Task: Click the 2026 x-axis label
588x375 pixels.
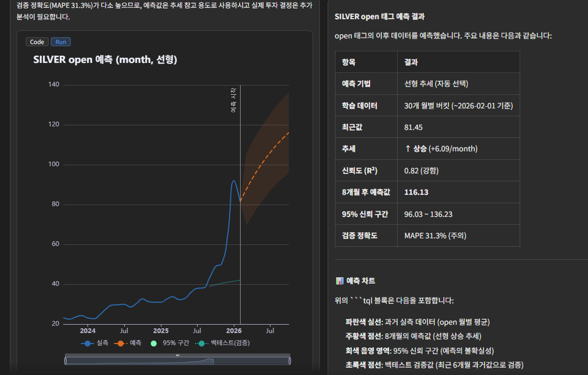Action: (234, 331)
